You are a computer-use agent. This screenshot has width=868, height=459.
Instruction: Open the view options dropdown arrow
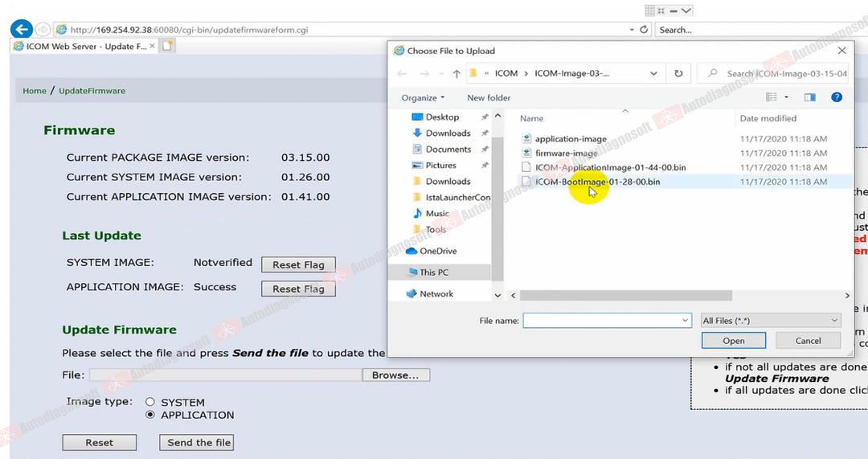786,97
